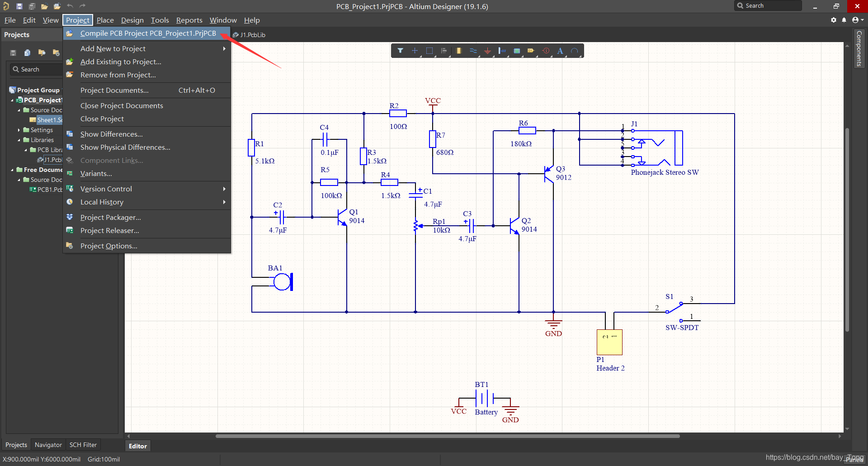Screen dimensions: 868x466
Task: Switch to the Navigator tab
Action: tap(48, 445)
